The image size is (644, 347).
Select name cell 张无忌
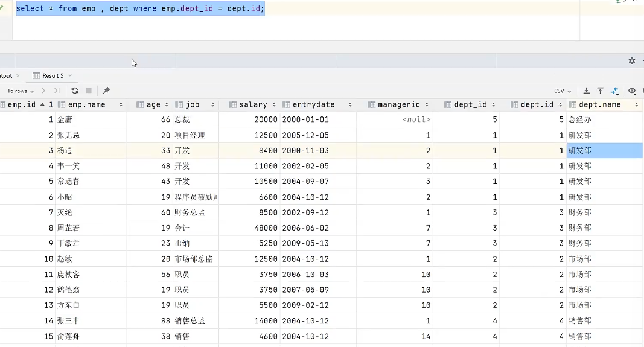pos(91,135)
